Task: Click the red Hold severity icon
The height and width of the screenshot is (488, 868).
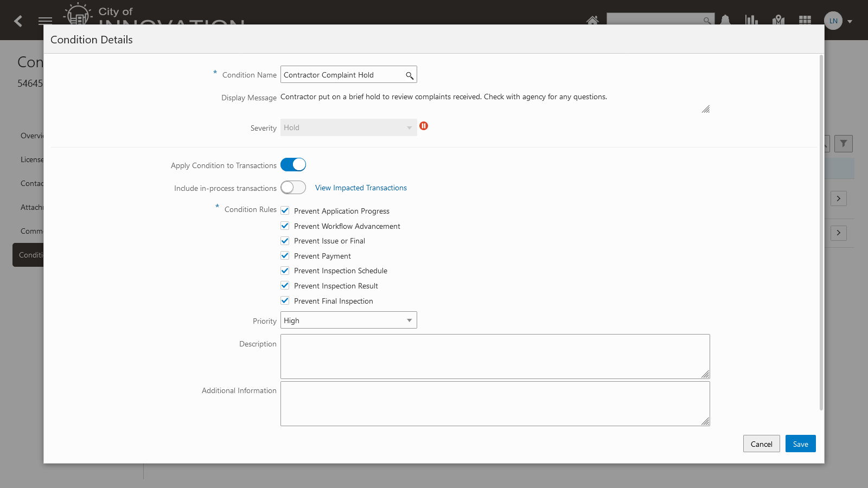Action: (424, 126)
